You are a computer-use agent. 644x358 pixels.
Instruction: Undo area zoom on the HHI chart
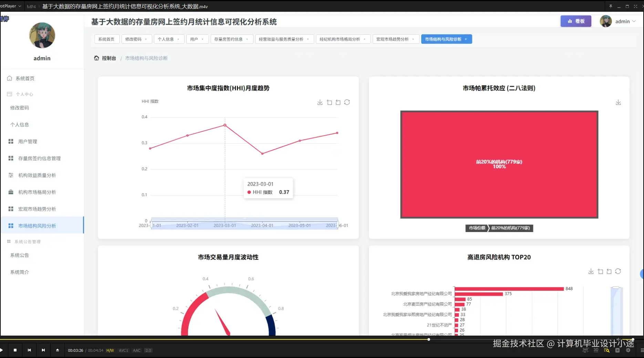[x=338, y=102]
